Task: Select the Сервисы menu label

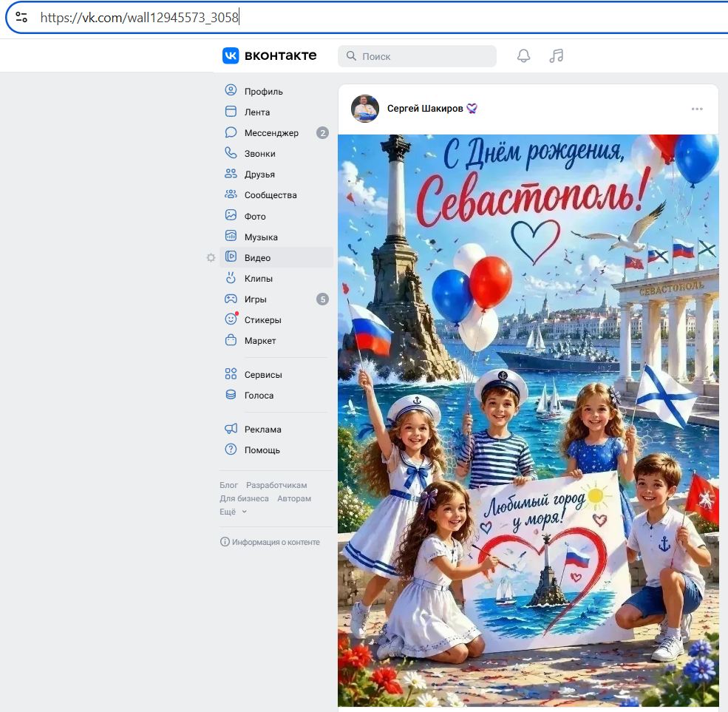Action: click(263, 375)
